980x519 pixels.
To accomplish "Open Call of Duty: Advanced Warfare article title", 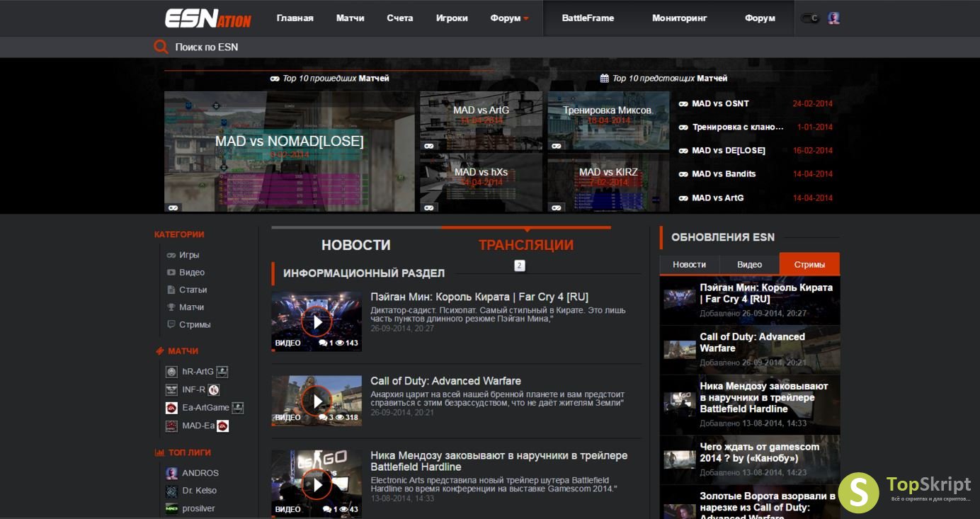I will click(445, 381).
